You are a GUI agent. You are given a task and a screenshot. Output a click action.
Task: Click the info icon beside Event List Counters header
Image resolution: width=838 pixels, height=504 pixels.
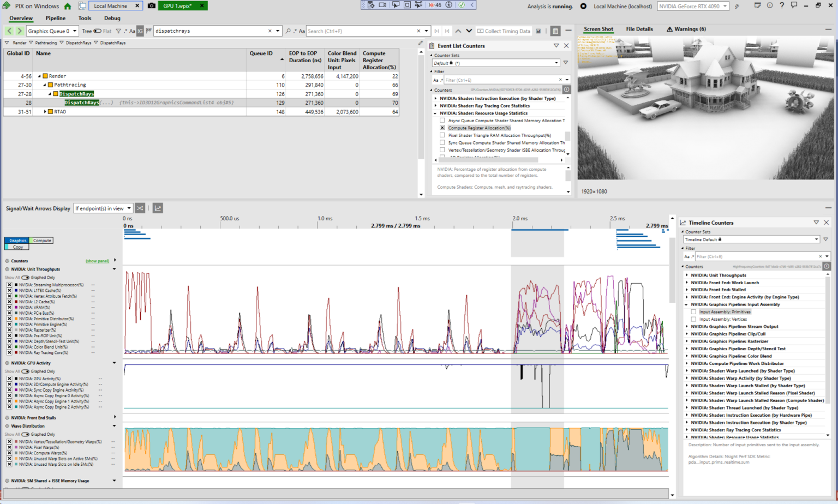coord(566,89)
